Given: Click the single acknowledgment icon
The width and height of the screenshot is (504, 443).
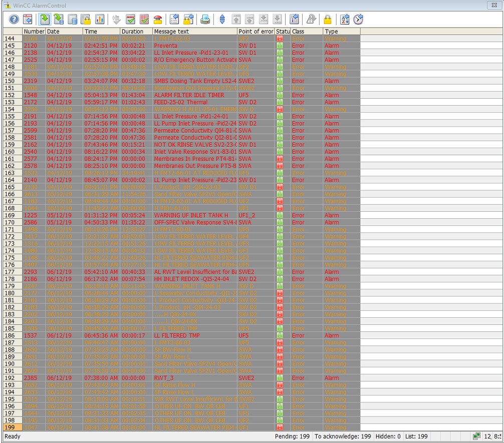Looking at the screenshot, I should (x=130, y=20).
